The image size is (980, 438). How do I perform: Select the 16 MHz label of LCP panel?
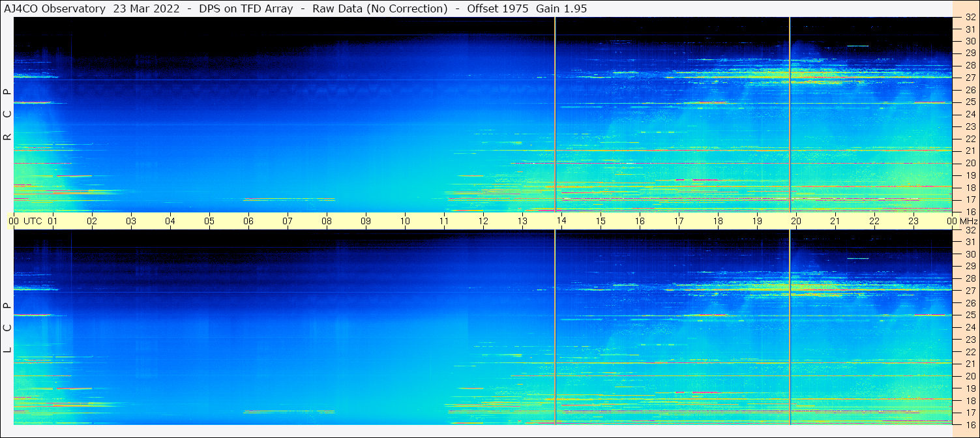(x=970, y=424)
